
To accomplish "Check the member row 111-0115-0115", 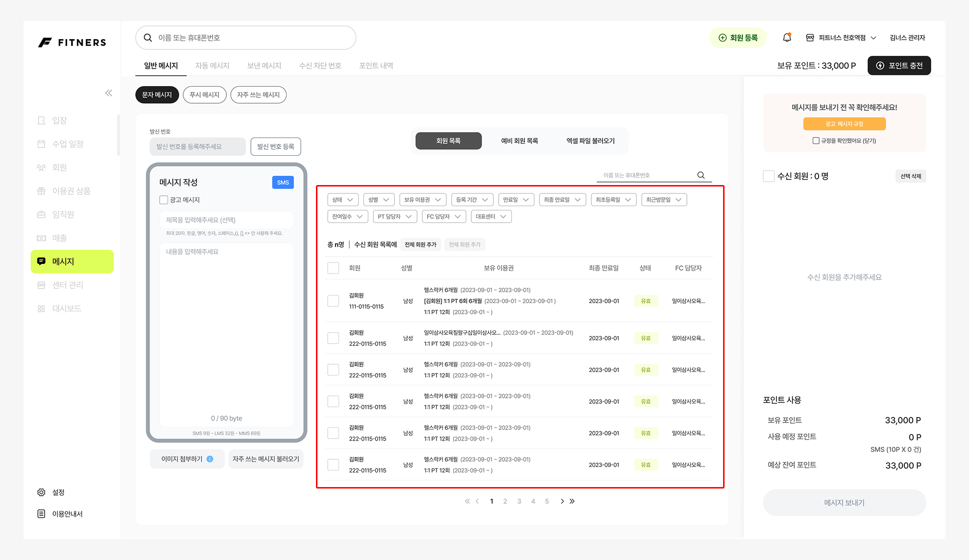I will pos(333,301).
